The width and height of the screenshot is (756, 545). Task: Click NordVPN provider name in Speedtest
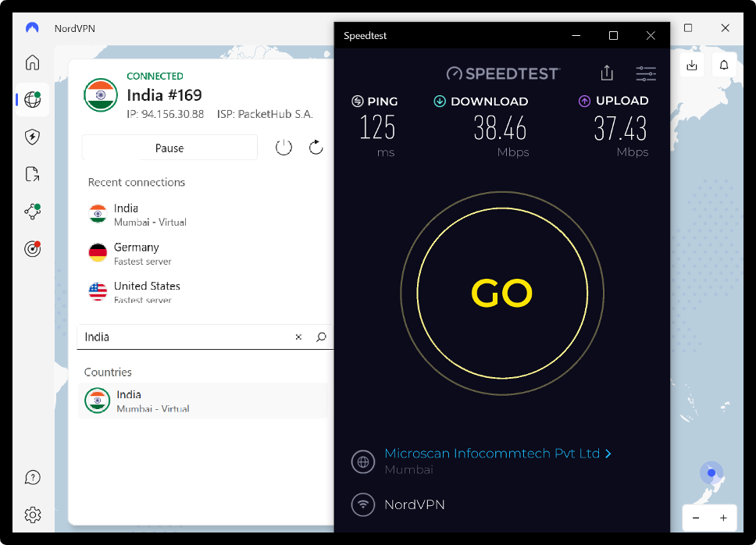415,504
